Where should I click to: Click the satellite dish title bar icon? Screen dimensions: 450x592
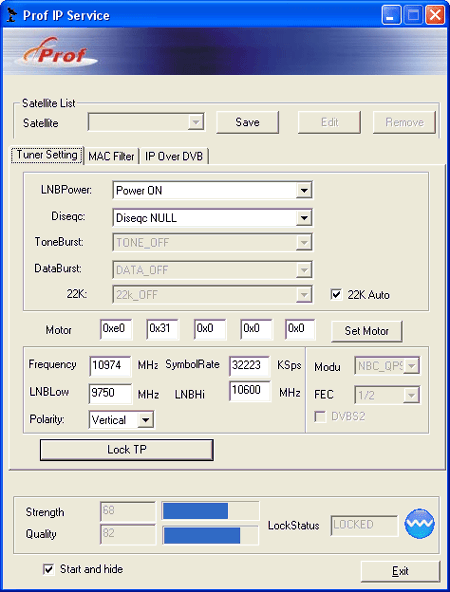(12, 15)
